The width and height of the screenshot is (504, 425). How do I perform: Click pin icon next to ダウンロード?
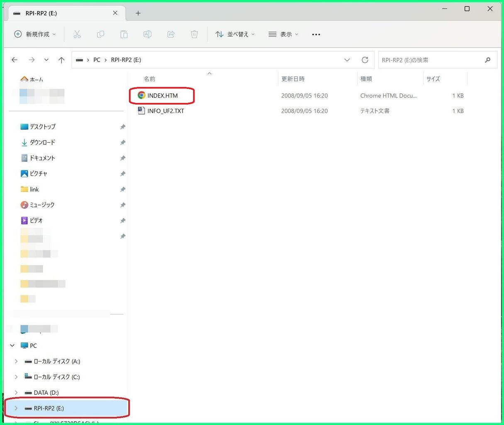point(123,142)
